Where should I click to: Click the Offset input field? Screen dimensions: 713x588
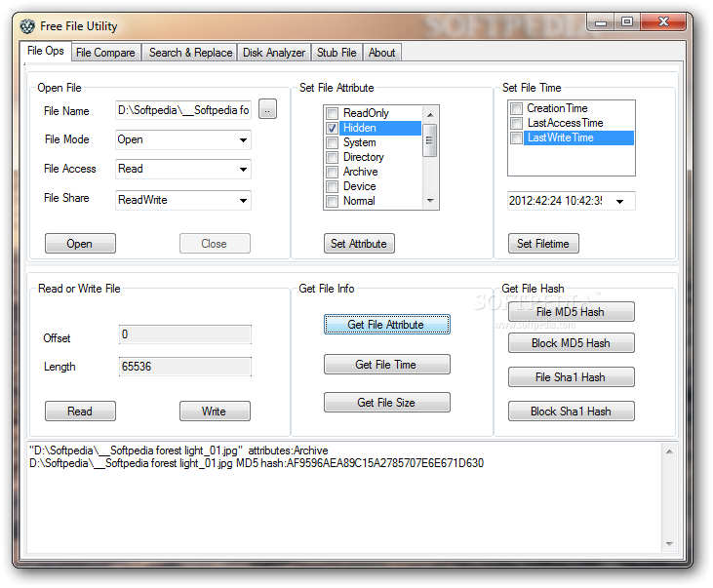[185, 334]
